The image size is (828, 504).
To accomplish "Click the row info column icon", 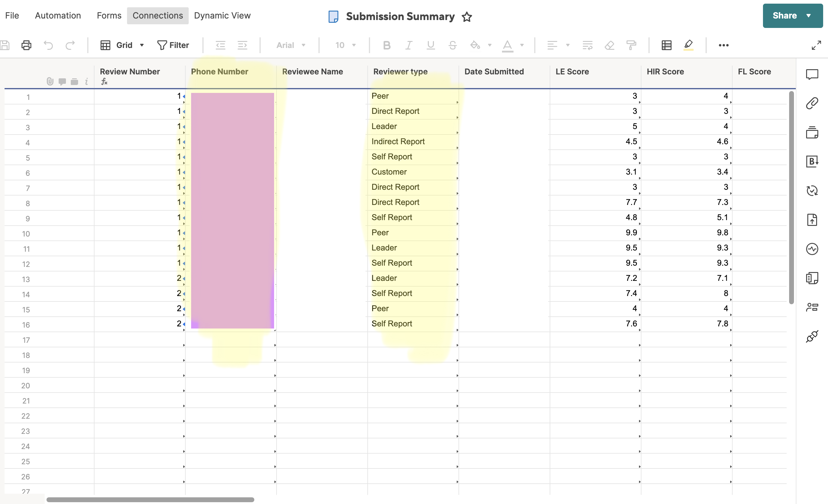I will (x=86, y=81).
